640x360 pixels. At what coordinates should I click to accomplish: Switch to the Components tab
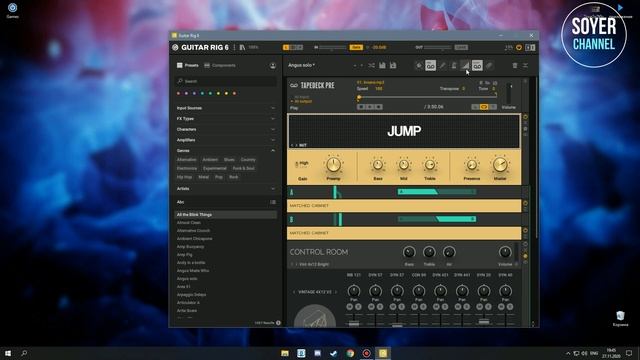[x=220, y=65]
